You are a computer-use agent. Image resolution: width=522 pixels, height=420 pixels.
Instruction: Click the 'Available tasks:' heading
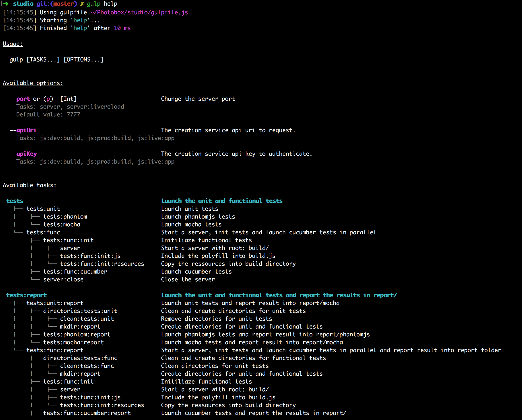point(29,185)
